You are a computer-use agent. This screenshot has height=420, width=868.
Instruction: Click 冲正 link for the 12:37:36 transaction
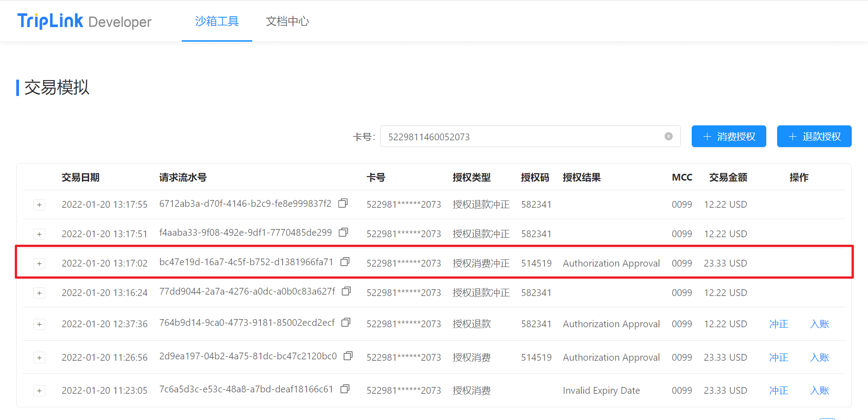[778, 324]
